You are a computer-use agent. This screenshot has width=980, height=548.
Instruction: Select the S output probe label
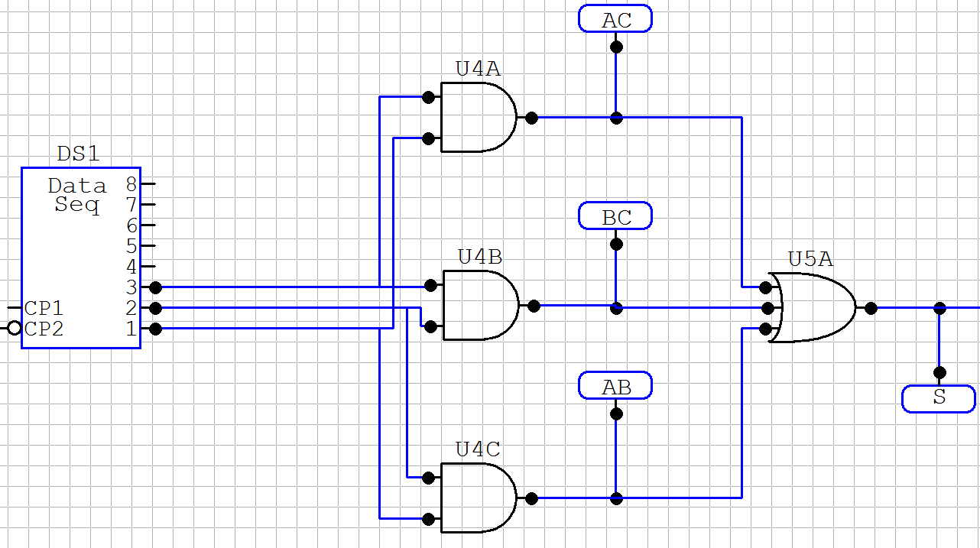939,399
